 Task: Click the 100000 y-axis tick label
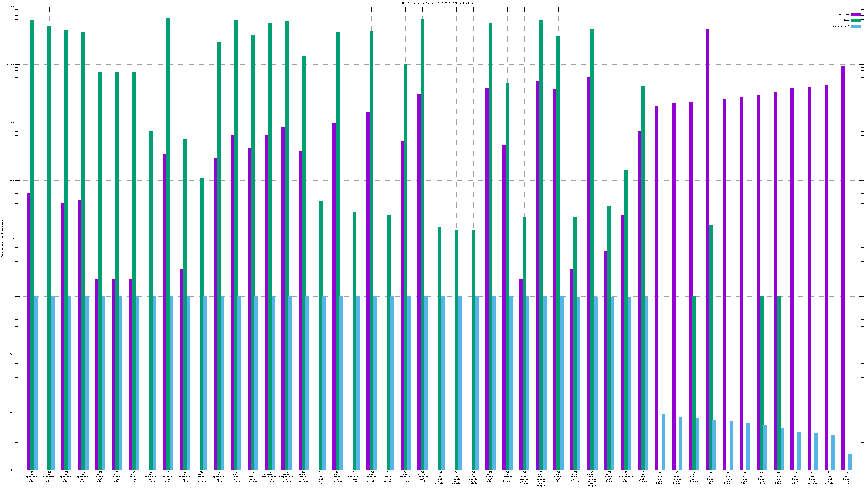pos(10,7)
